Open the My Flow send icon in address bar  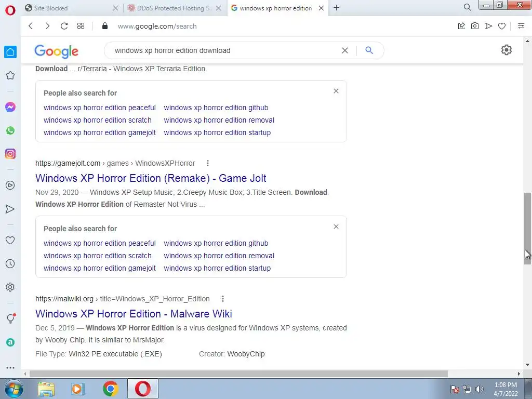pyautogui.click(x=488, y=26)
